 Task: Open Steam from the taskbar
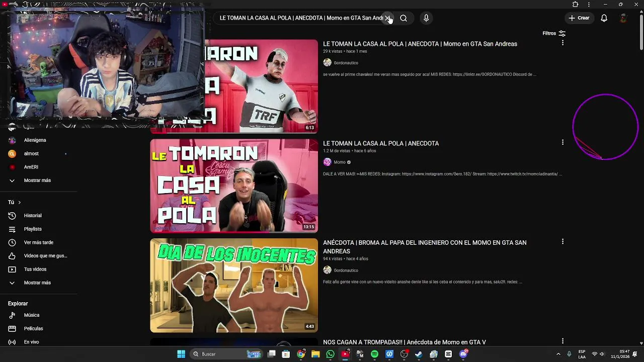(419, 354)
